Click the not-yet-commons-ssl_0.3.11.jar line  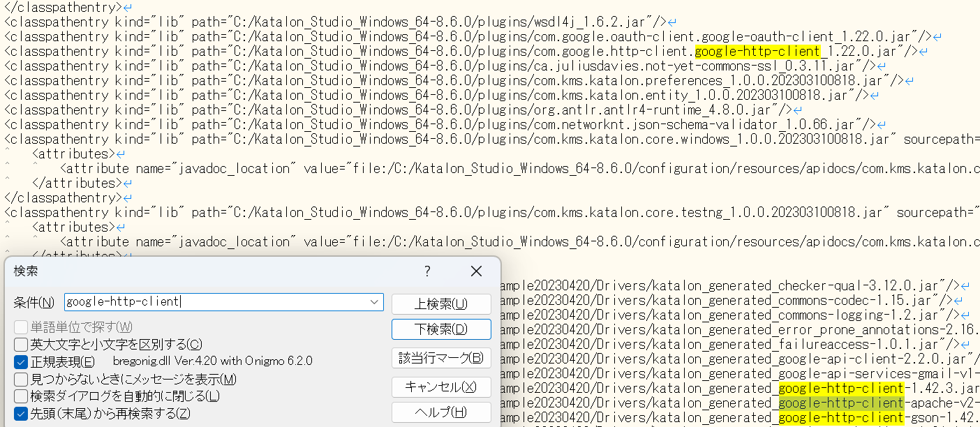(445, 66)
